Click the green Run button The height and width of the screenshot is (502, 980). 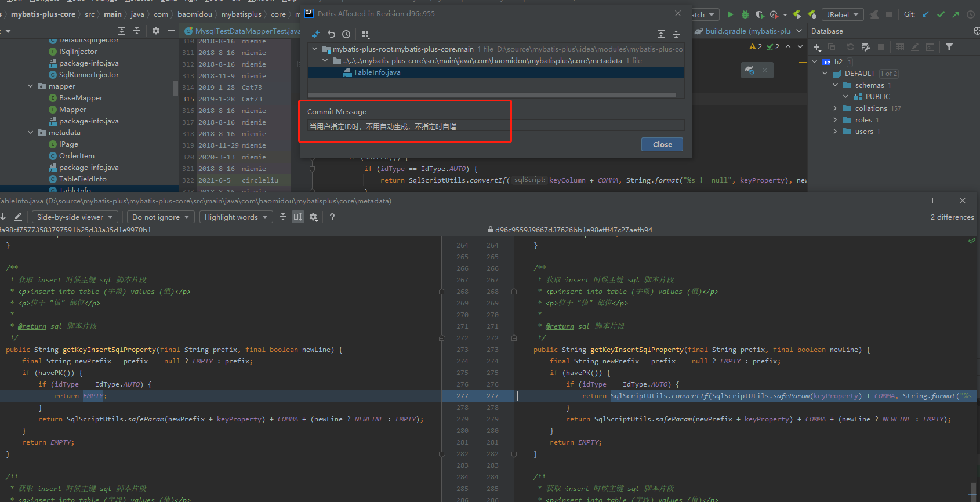(730, 14)
